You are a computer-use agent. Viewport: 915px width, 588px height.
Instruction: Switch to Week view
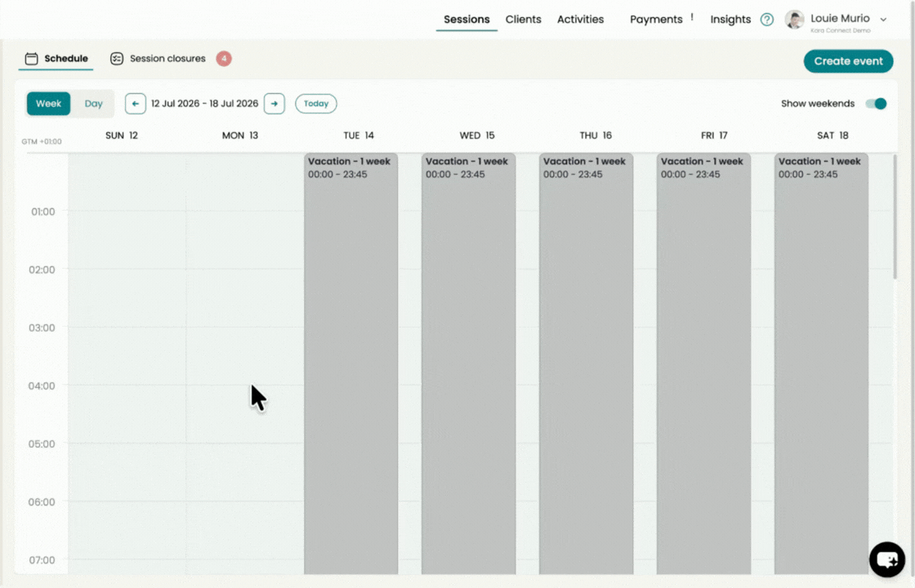pyautogui.click(x=48, y=104)
